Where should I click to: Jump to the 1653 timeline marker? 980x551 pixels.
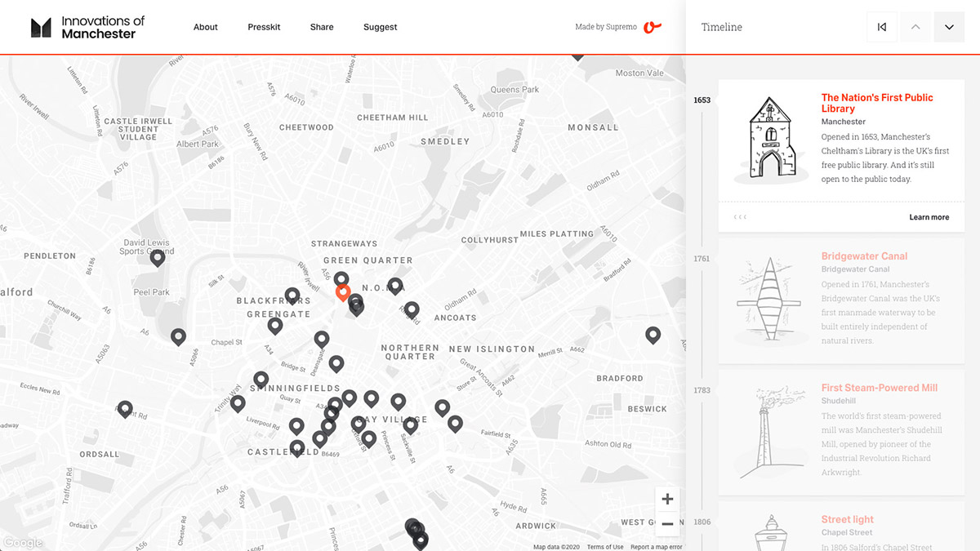point(702,100)
